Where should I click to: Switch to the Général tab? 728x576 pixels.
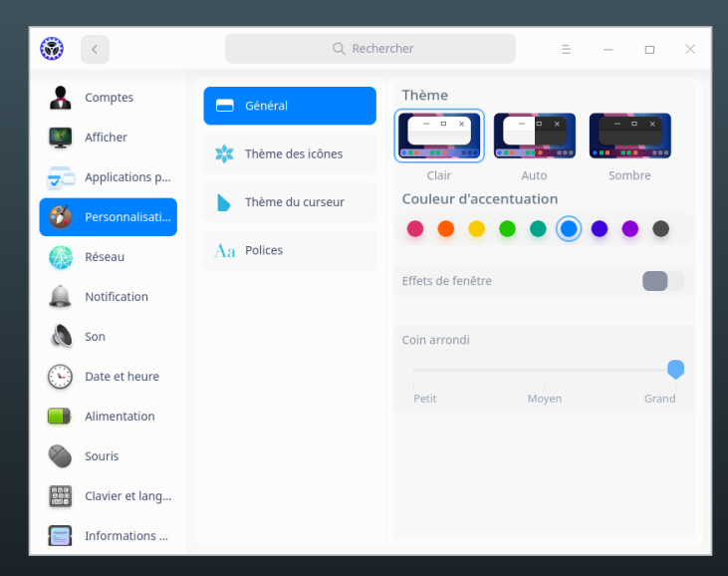click(x=290, y=106)
